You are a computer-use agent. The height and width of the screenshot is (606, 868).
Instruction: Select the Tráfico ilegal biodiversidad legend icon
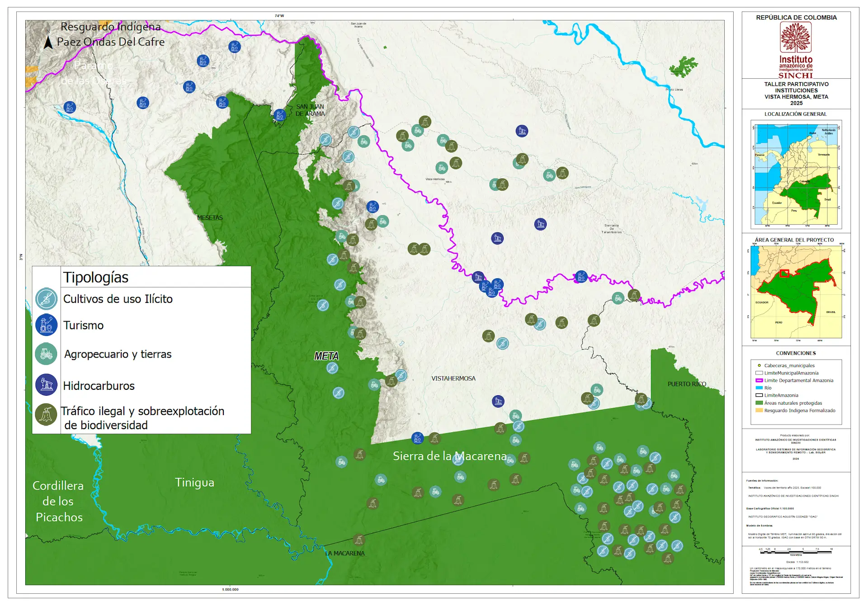click(x=46, y=414)
